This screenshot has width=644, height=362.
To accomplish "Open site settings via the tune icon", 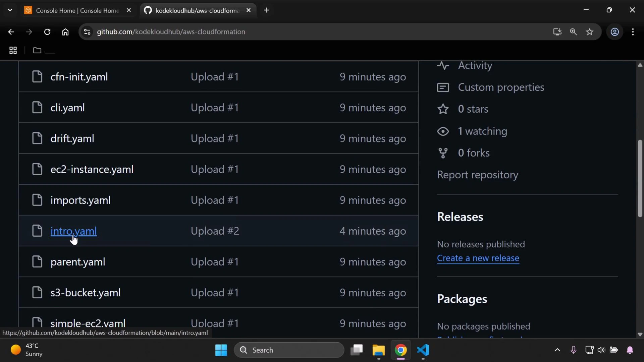I will click(87, 32).
